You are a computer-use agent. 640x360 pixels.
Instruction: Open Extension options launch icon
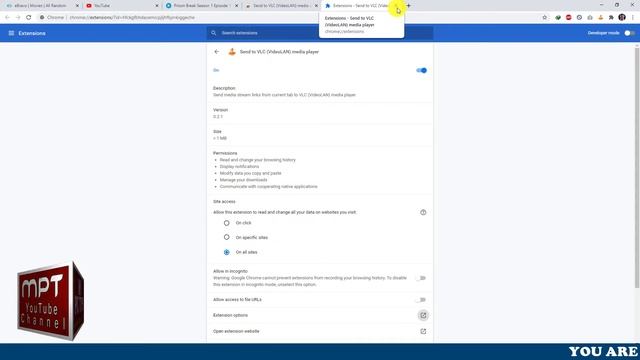(x=423, y=315)
